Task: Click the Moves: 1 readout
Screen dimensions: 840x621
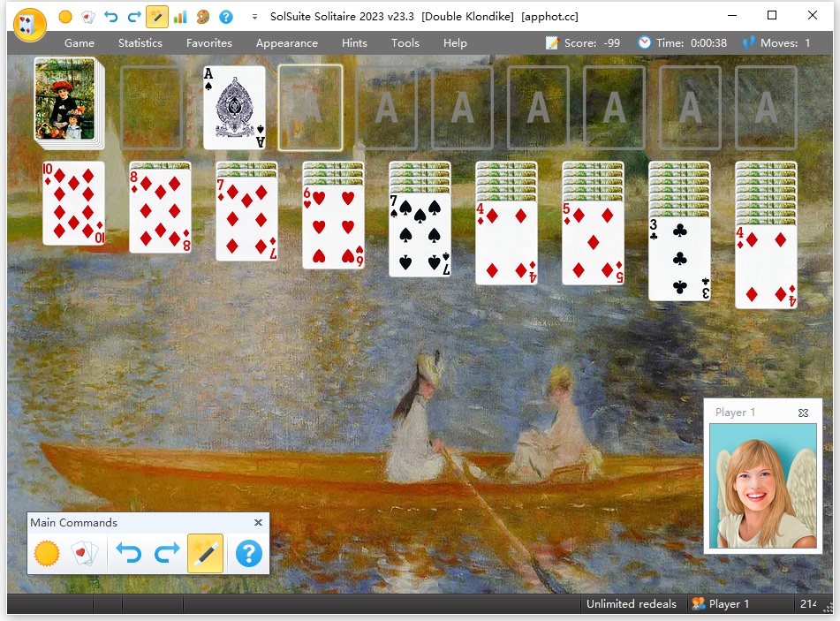Action: click(785, 43)
